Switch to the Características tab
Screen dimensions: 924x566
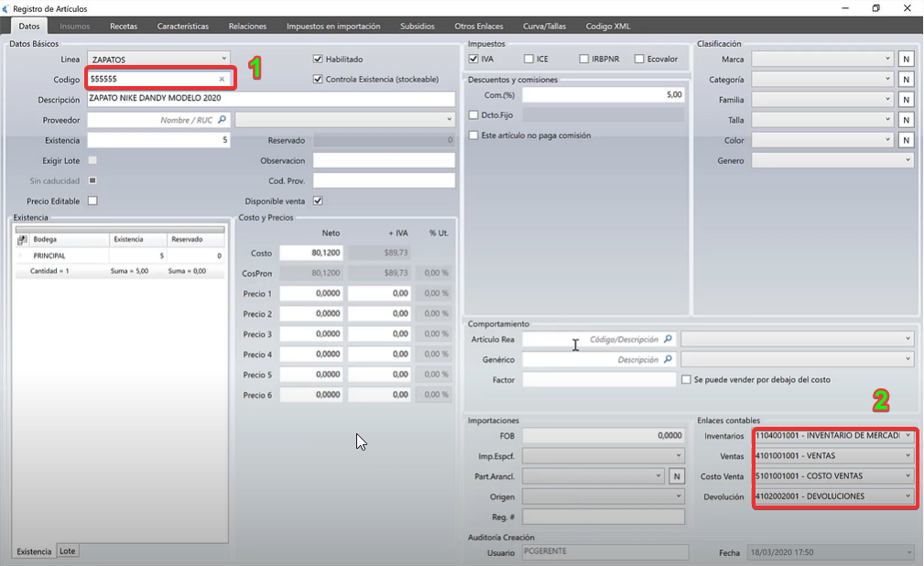[182, 26]
